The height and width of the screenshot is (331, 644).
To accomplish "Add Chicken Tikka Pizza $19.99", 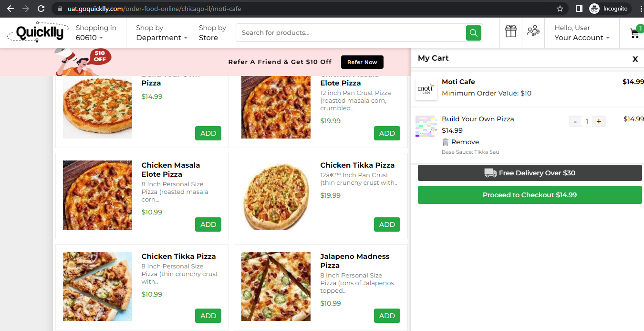I will pos(387,224).
